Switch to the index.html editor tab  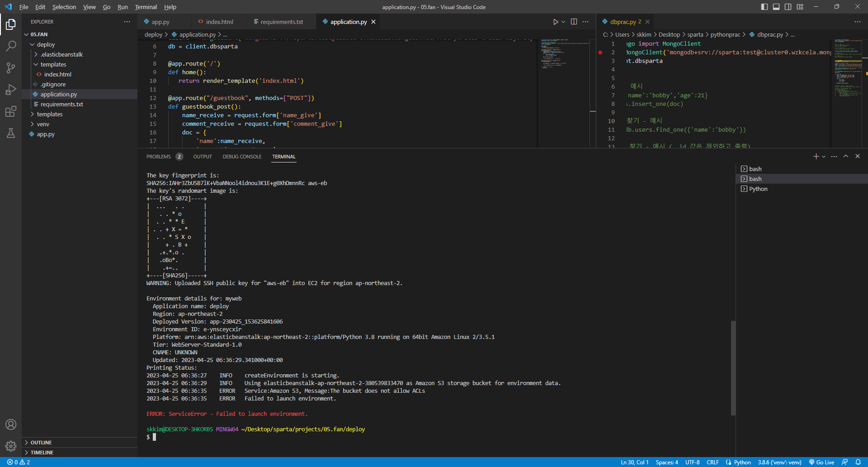[219, 22]
